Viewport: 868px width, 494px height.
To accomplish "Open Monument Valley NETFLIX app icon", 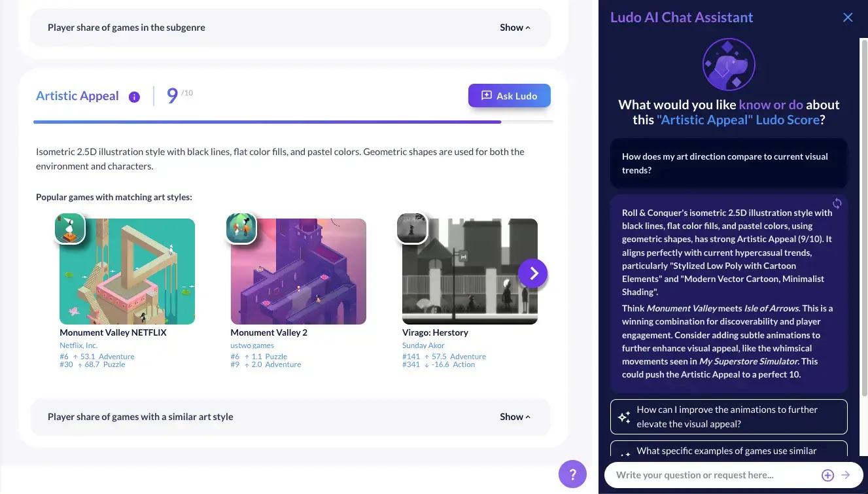I will [69, 228].
